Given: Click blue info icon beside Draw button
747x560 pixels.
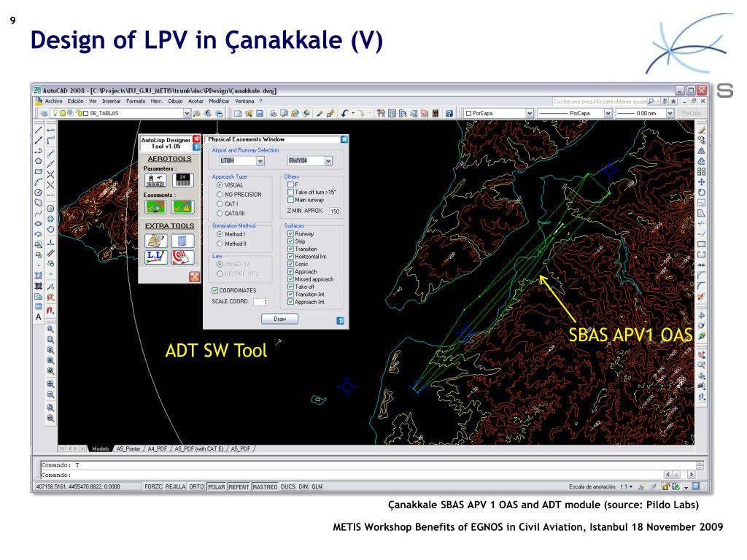Looking at the screenshot, I should click(340, 321).
